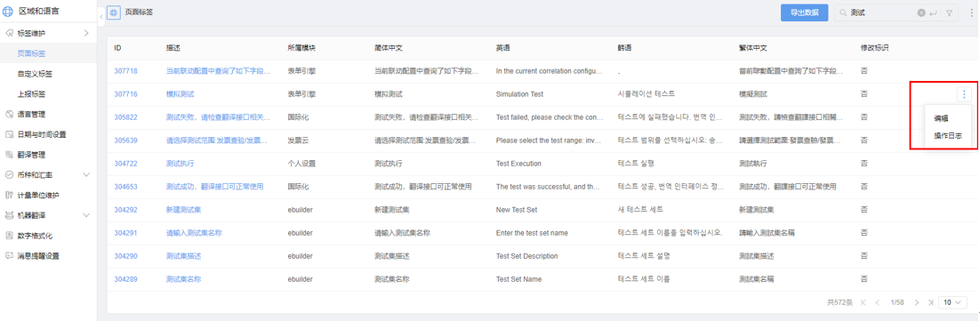This screenshot has width=980, height=321.
Task: Collapse the sidebar with the arrow handle
Action: click(x=101, y=16)
